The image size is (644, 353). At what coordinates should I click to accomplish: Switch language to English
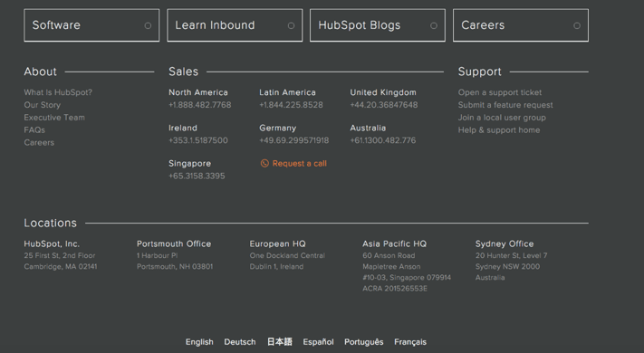point(199,342)
